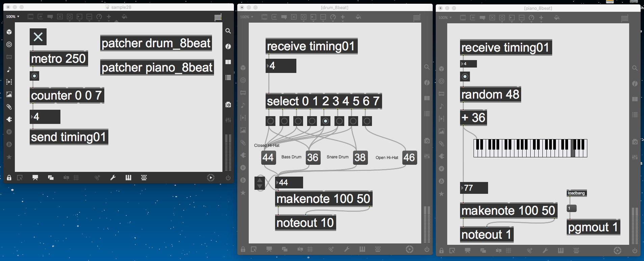The image size is (644, 261).
Task: Click the comment bubble icon in sample28 top toolbar
Action: click(50, 17)
